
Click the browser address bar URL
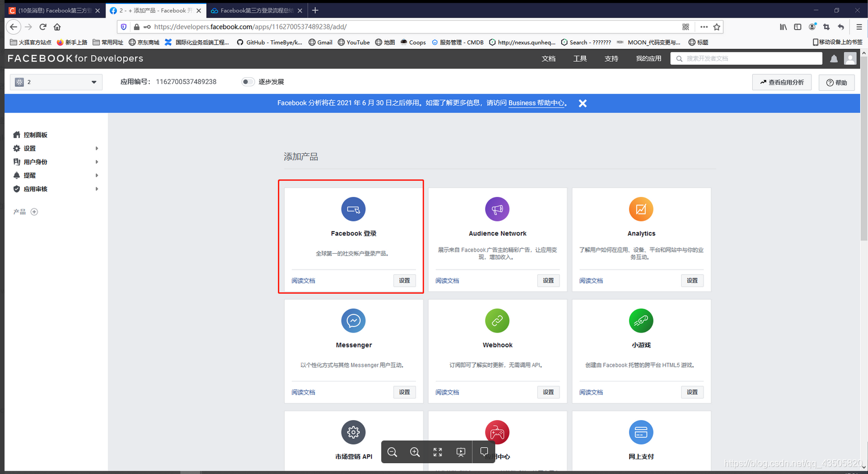tap(250, 27)
